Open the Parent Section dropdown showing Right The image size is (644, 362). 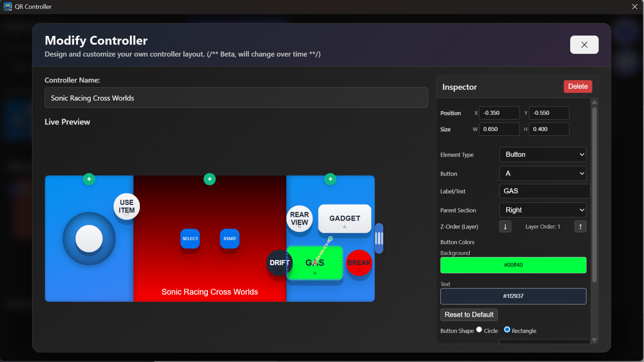543,210
